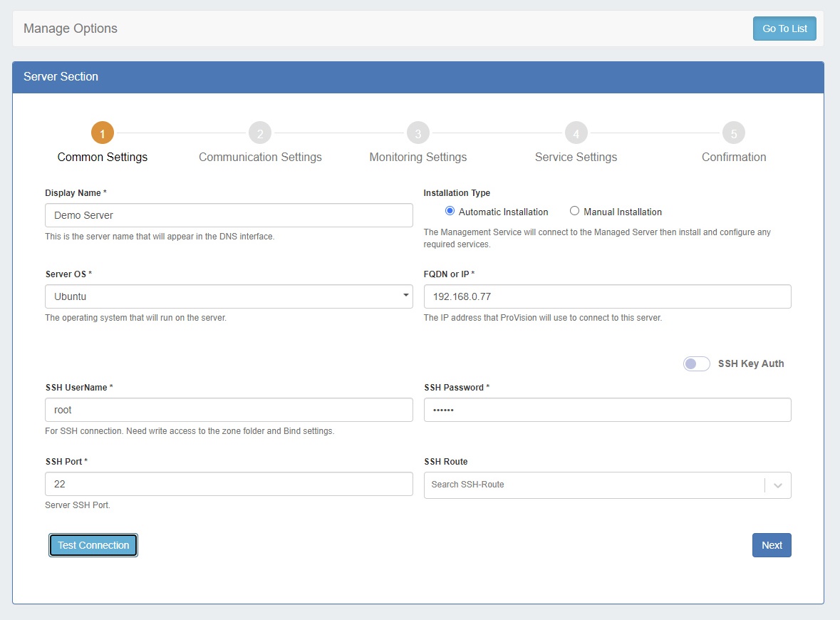The image size is (840, 620).
Task: Click the FQDN or IP field
Action: [607, 296]
